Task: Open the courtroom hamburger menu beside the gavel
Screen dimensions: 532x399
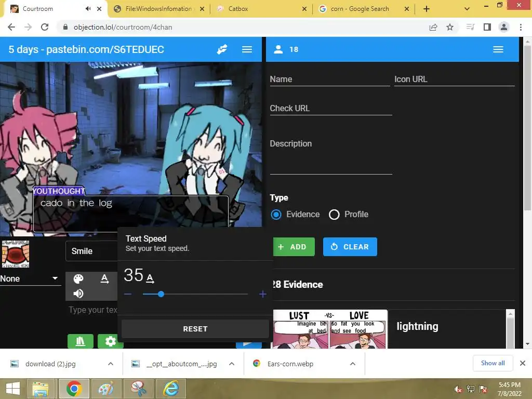Action: (247, 49)
